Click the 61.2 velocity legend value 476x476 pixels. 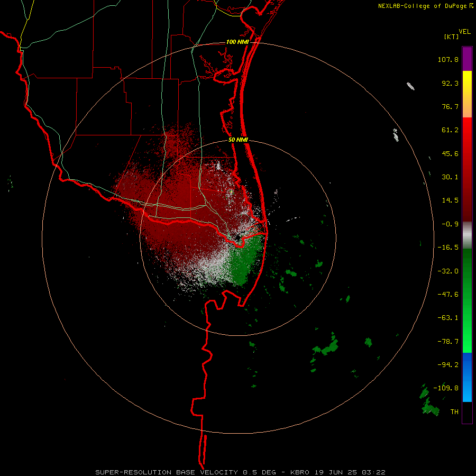450,130
